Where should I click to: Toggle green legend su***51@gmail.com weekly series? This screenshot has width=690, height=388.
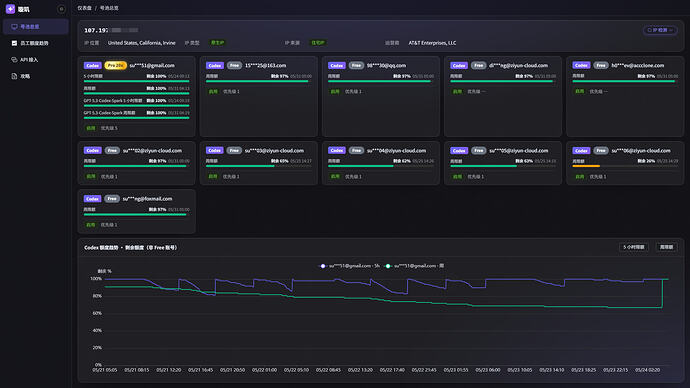tap(415, 266)
